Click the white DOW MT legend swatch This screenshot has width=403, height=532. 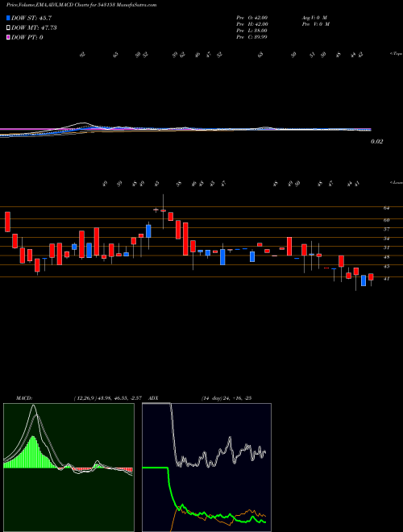click(8, 28)
